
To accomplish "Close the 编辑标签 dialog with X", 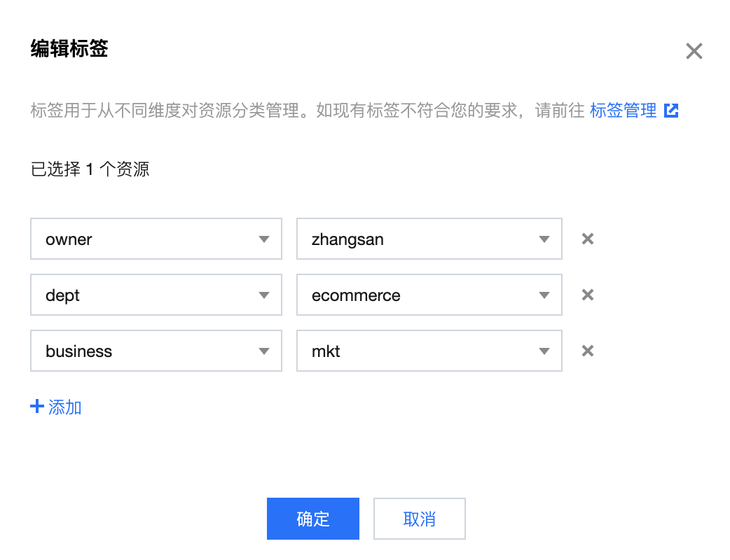I will tap(694, 51).
